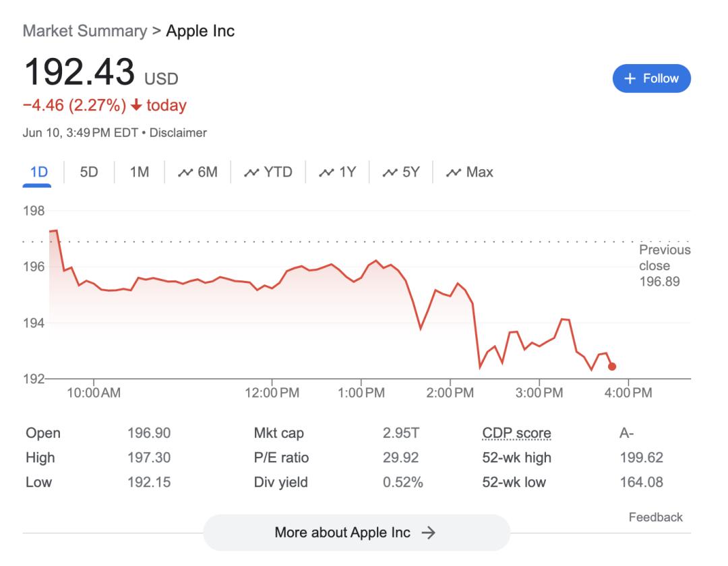Click the red current price dot on chart
This screenshot has height=566, width=728.
tap(612, 367)
